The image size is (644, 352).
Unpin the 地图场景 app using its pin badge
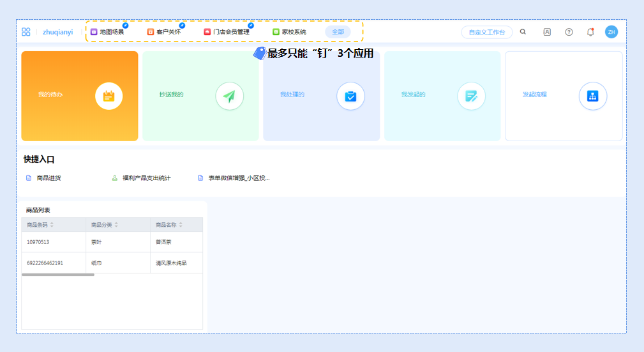pos(125,26)
